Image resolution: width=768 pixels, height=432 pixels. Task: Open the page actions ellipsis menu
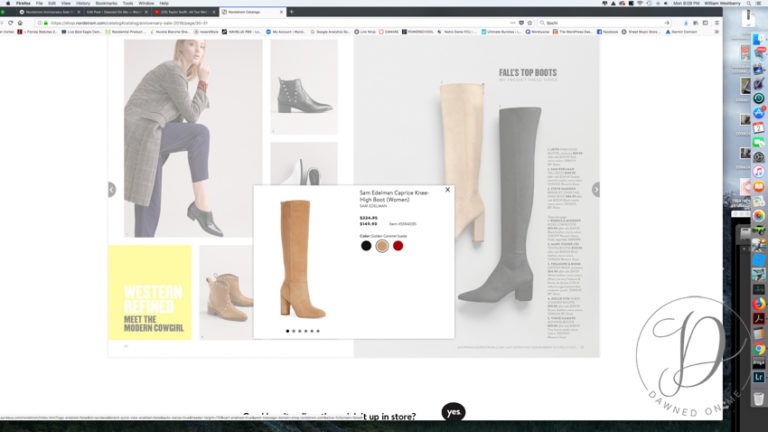(x=512, y=23)
